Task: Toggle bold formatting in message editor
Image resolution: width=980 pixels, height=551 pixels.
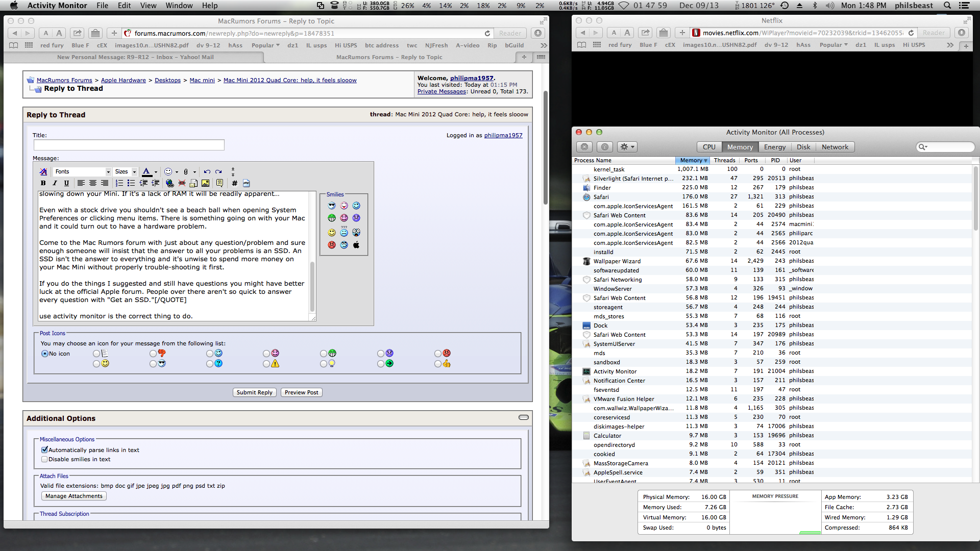Action: [43, 183]
